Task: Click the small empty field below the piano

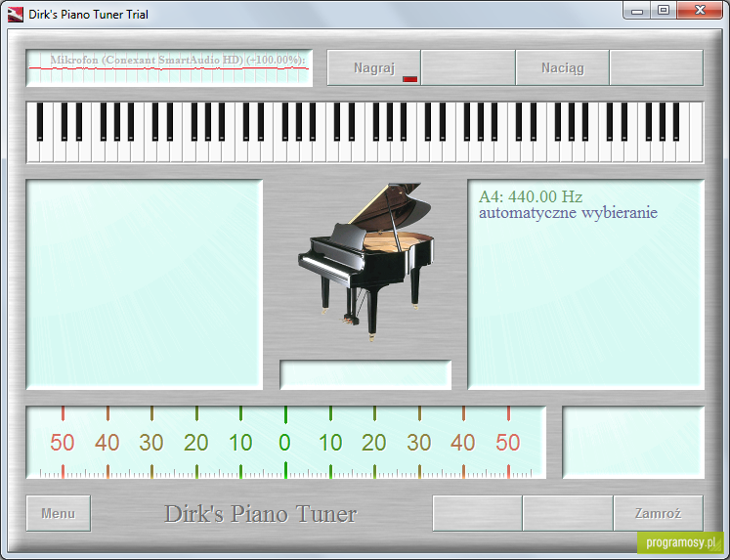Action: coord(365,374)
